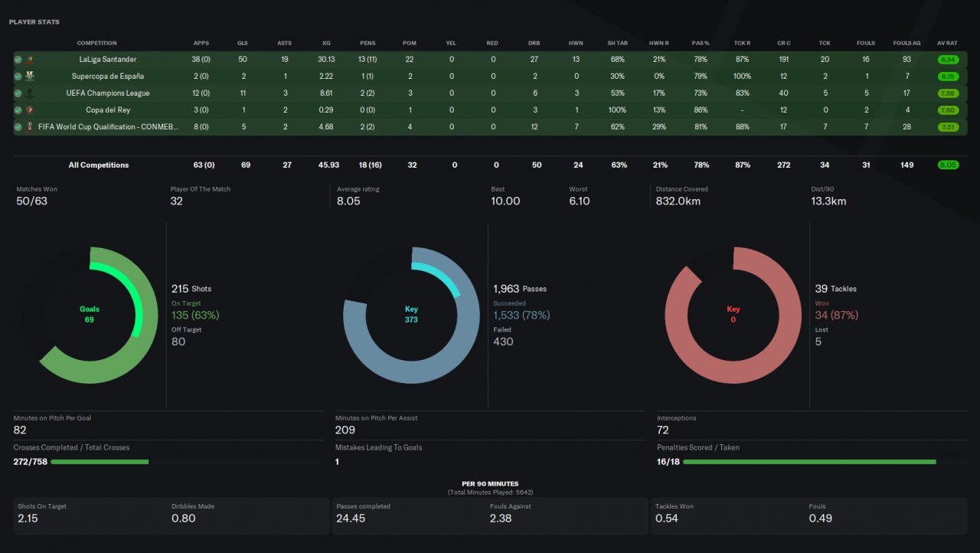Sort table by the AV RAT column header

pyautogui.click(x=948, y=43)
